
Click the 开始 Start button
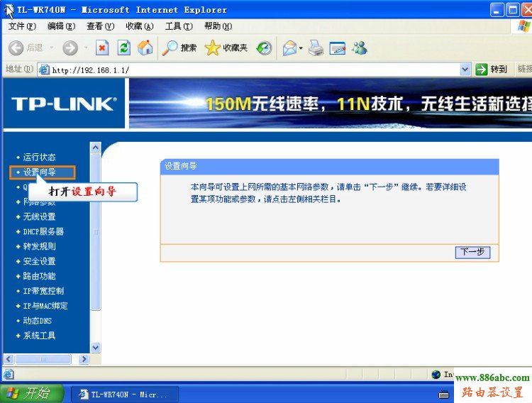coord(32,394)
